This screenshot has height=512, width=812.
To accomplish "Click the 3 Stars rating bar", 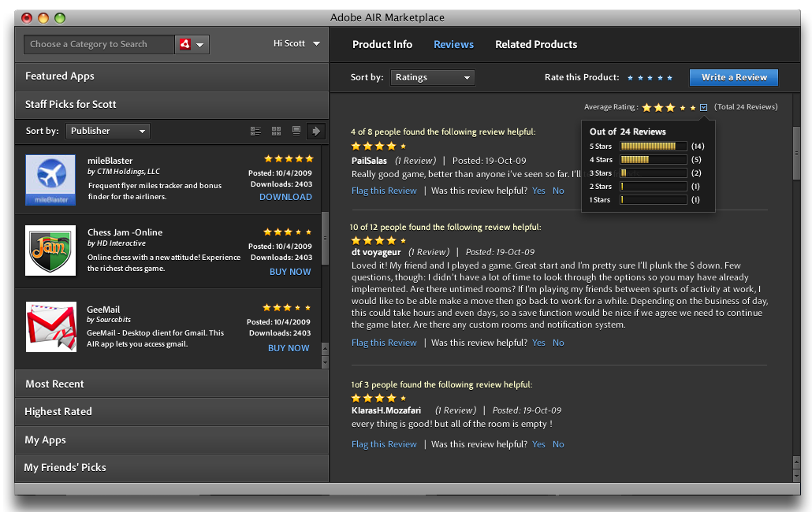I will click(654, 173).
